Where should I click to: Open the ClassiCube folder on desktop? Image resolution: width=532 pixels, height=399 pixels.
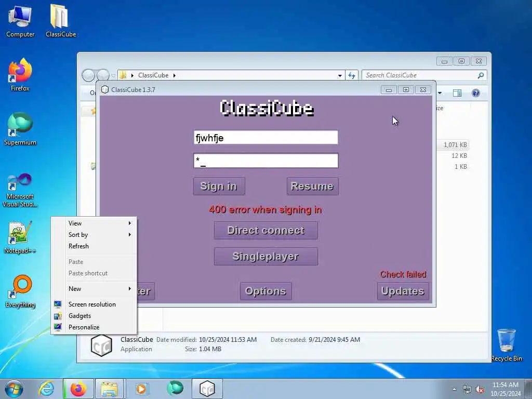60,21
